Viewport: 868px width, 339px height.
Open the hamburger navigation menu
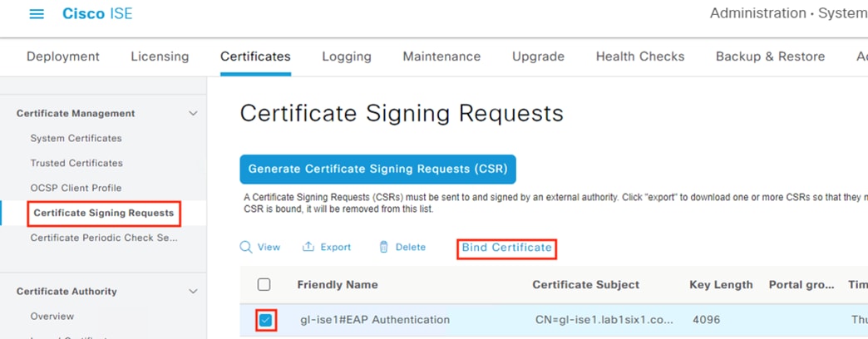click(37, 14)
